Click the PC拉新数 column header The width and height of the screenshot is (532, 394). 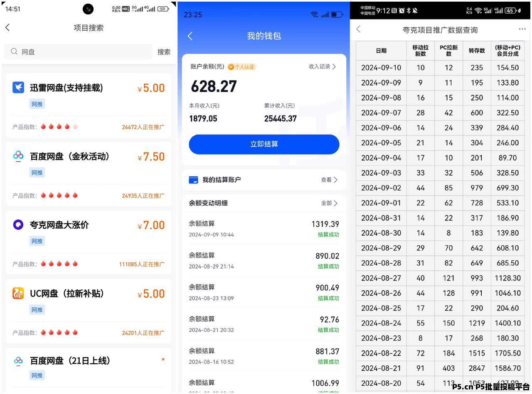(x=448, y=51)
